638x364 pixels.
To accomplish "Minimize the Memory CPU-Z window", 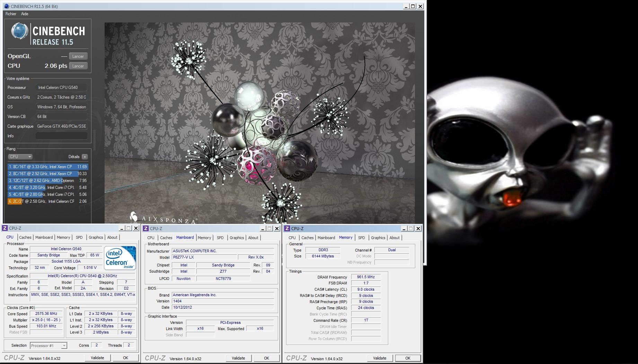I will 404,228.
